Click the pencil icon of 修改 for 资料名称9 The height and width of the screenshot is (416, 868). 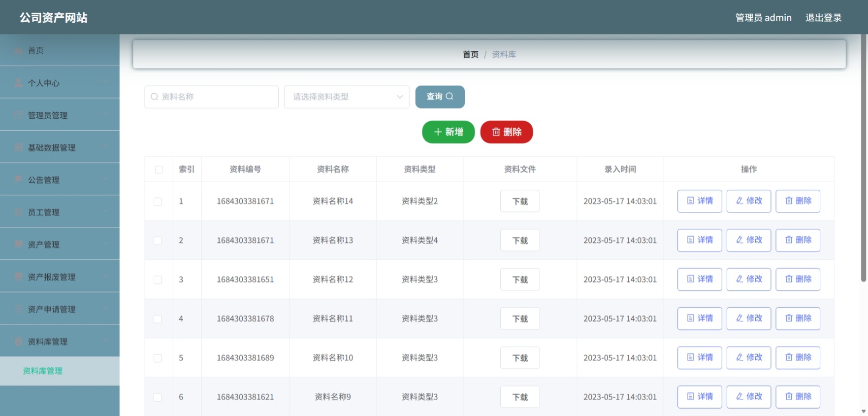pos(739,396)
